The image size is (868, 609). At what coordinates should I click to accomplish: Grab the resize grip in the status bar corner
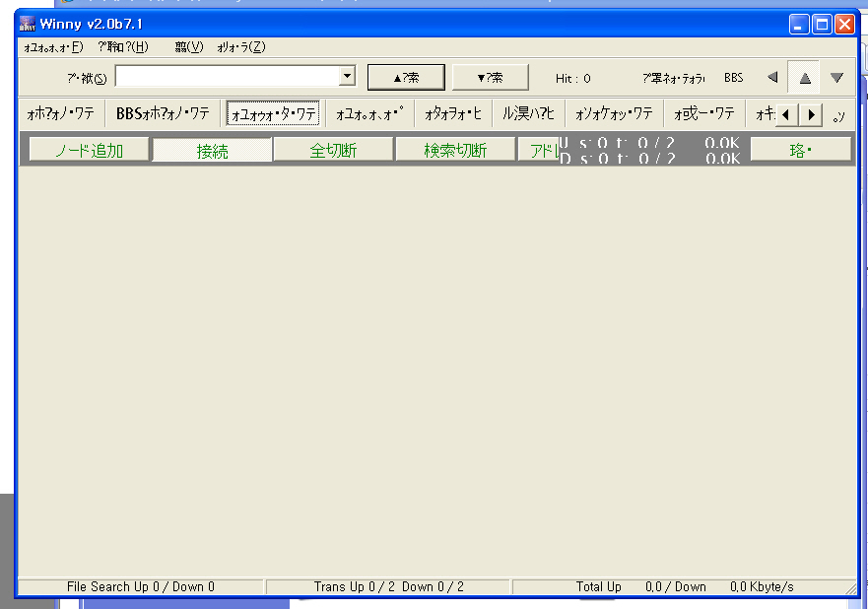(850, 588)
